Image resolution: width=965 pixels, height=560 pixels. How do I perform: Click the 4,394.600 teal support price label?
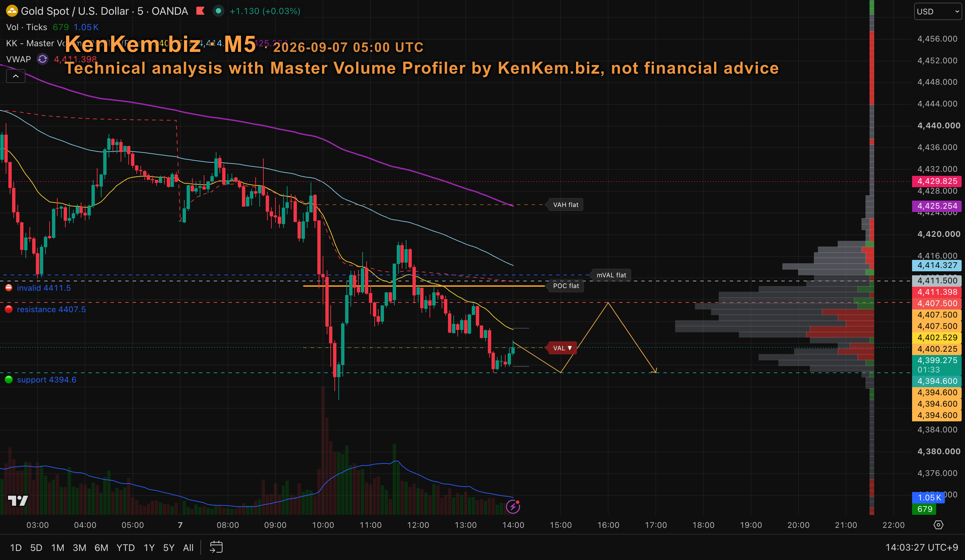pyautogui.click(x=937, y=381)
